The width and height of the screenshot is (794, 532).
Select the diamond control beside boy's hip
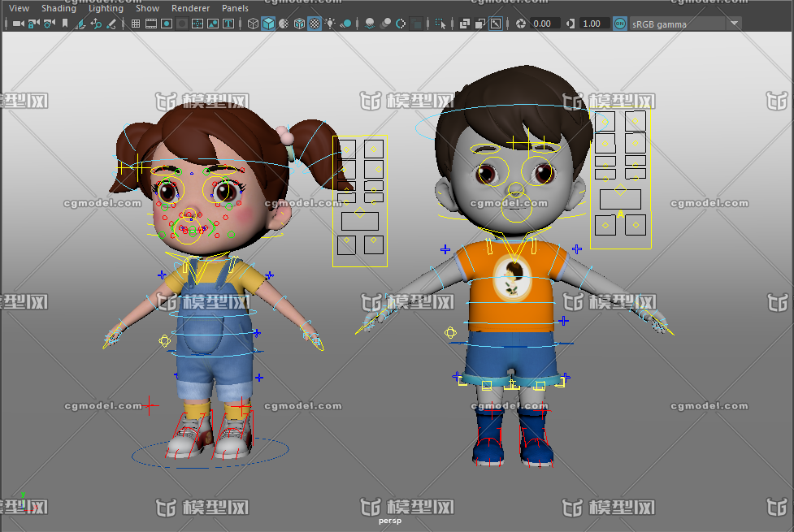coord(450,332)
